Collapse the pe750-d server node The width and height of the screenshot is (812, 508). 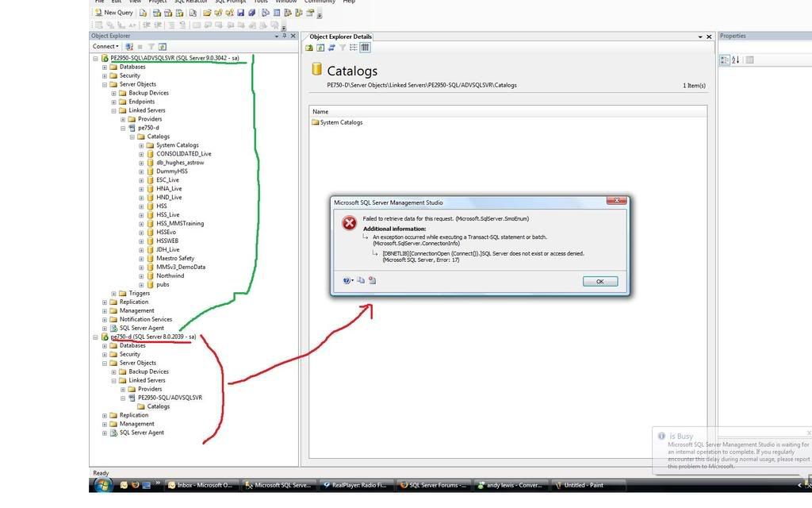point(95,337)
